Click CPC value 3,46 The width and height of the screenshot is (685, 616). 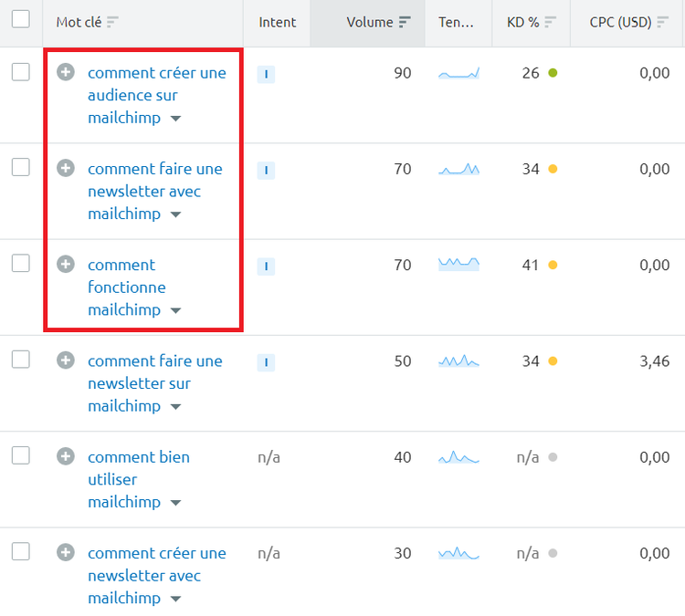[655, 361]
